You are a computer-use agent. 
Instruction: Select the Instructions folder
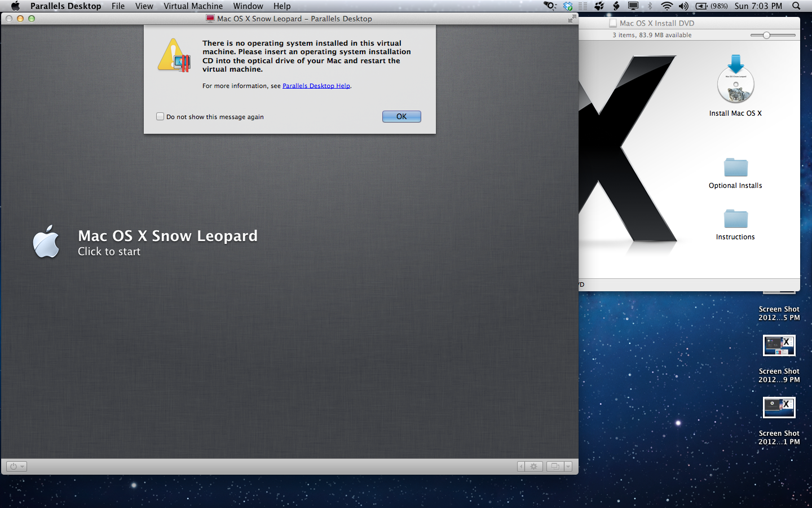735,219
